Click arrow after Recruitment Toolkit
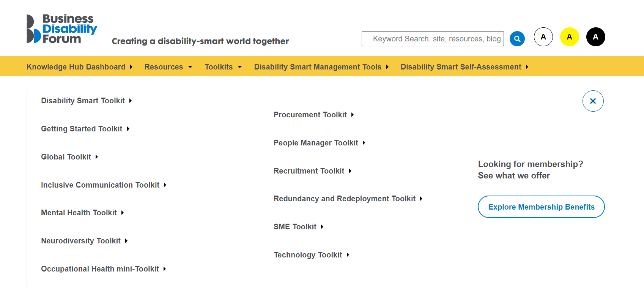This screenshot has height=292, width=644. click(x=350, y=171)
